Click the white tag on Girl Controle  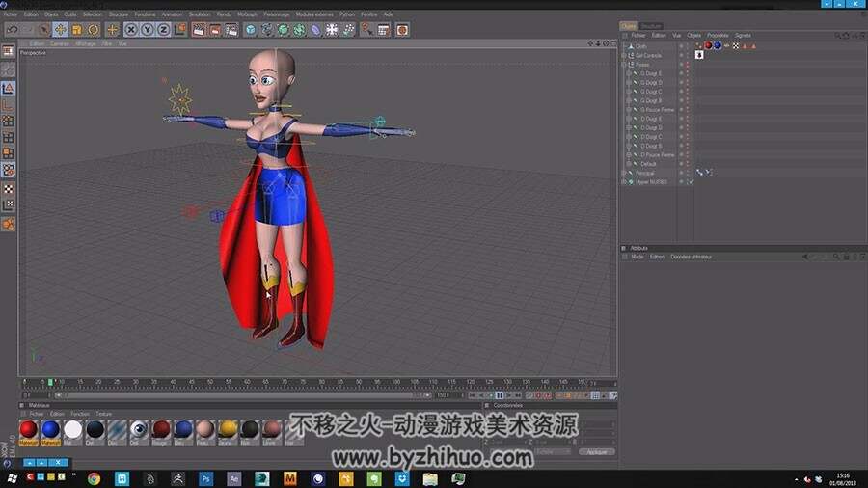[699, 55]
